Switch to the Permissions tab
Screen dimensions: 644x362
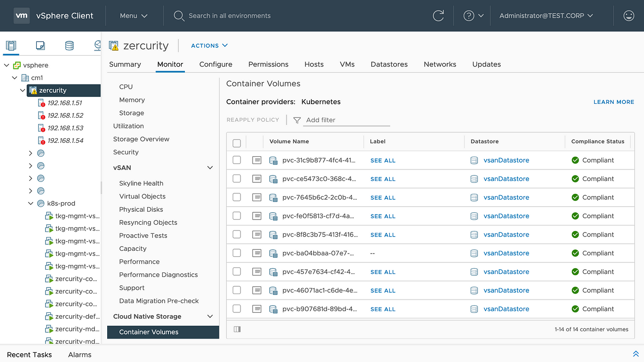point(268,64)
